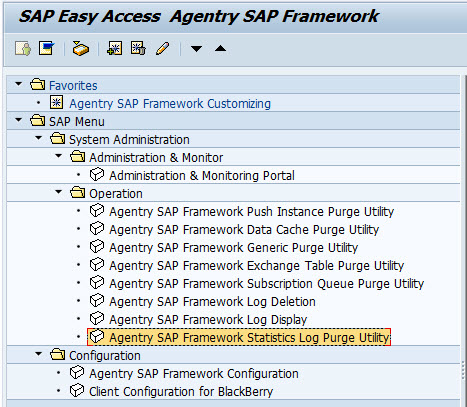Click the Change Favorites pencil icon
This screenshot has height=407, width=467.
pos(163,49)
